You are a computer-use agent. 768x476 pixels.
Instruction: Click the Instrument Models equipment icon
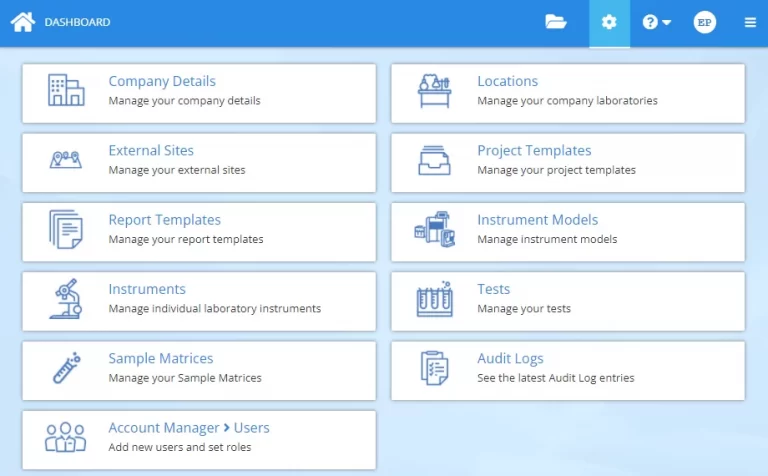pyautogui.click(x=434, y=229)
